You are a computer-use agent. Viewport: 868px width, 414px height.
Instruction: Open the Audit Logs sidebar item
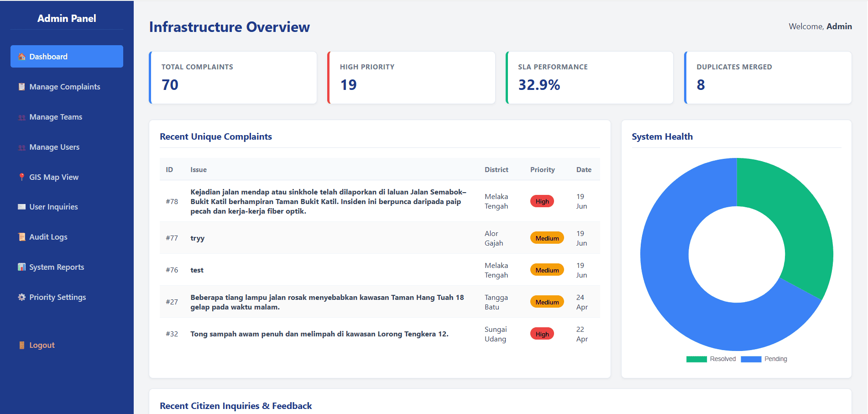coord(67,237)
